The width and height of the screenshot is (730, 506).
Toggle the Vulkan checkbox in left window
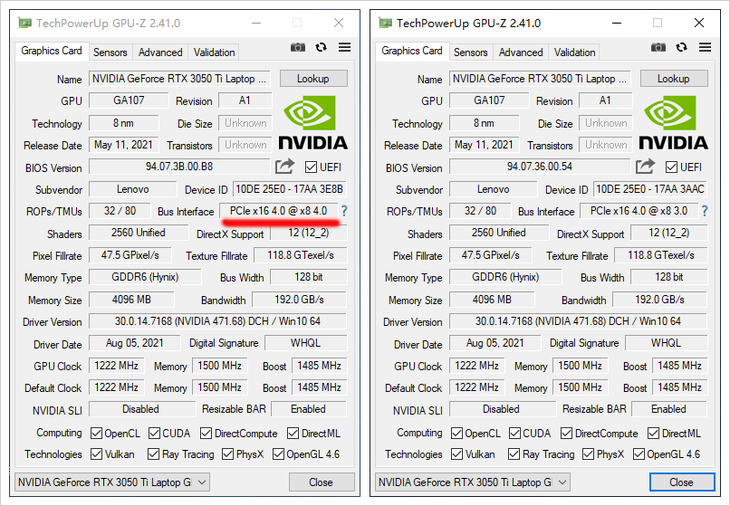tap(97, 454)
